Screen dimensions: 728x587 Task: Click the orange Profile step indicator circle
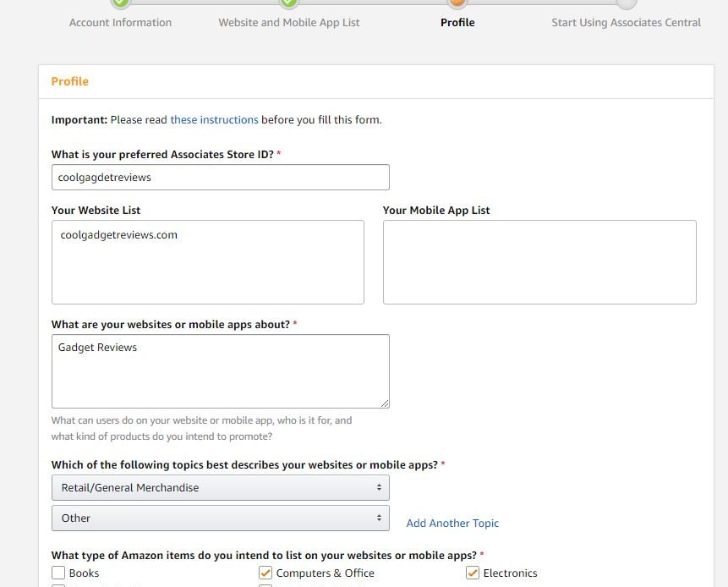pyautogui.click(x=457, y=3)
